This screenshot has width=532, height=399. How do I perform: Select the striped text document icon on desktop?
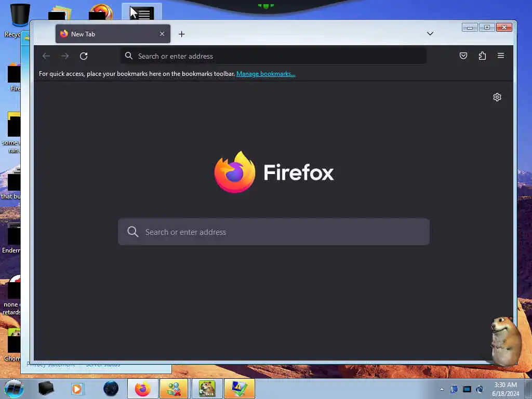142,13
